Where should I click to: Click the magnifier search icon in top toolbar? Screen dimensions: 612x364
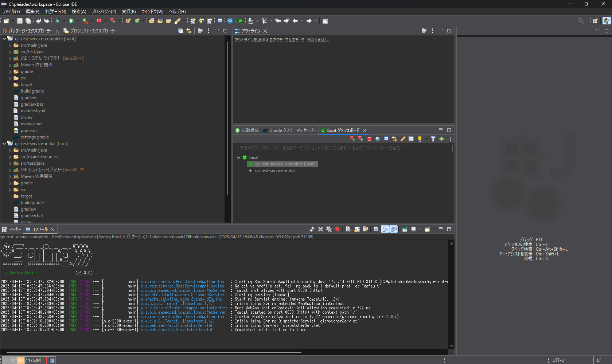click(581, 21)
